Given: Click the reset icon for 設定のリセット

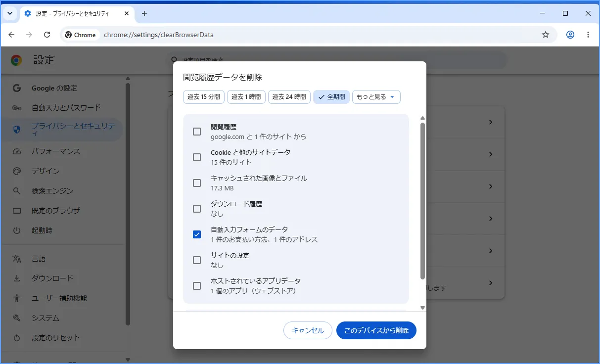Looking at the screenshot, I should click(x=17, y=338).
